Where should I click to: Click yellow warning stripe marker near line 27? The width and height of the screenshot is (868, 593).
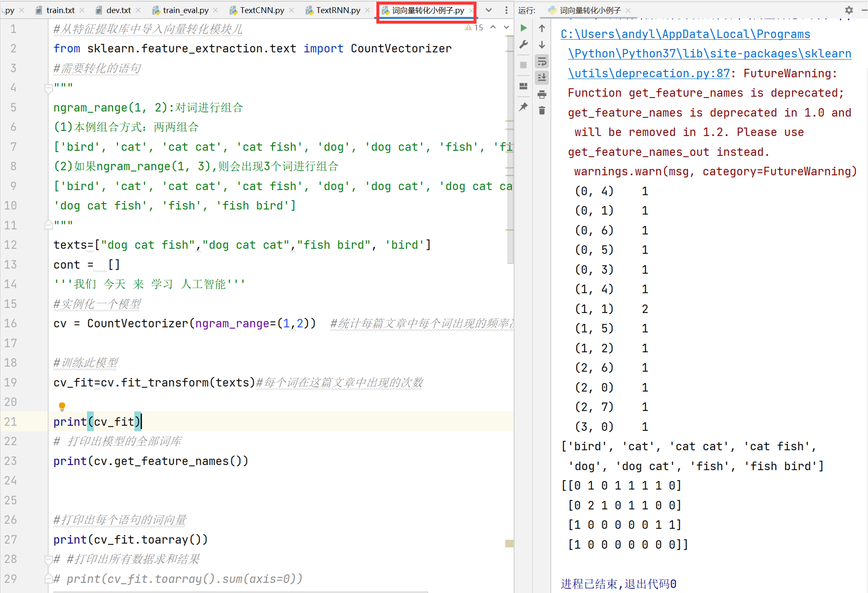pos(509,543)
